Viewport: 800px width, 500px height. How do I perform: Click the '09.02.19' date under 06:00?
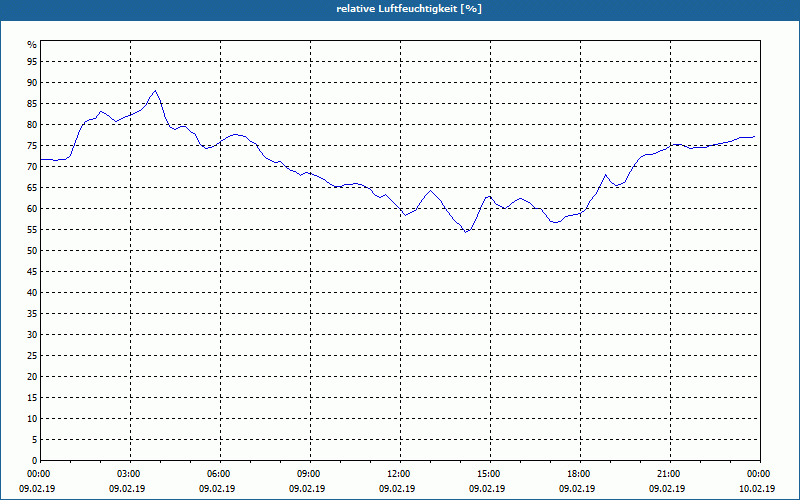(x=217, y=489)
